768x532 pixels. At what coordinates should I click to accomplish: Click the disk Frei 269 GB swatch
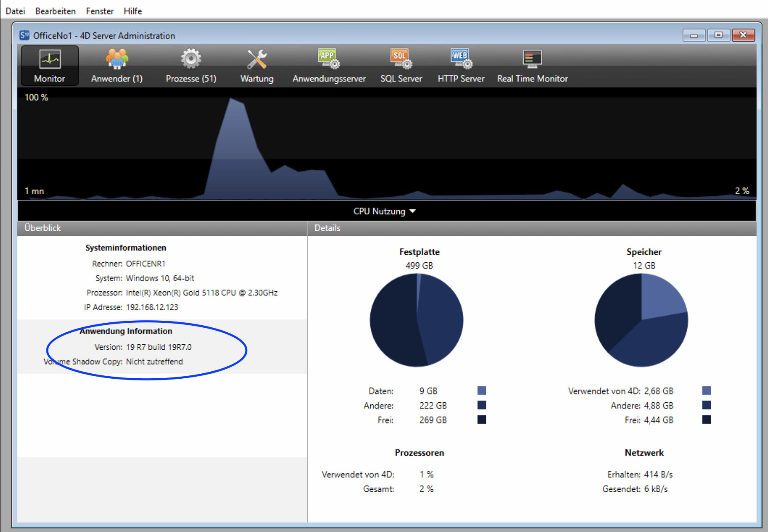click(x=482, y=419)
